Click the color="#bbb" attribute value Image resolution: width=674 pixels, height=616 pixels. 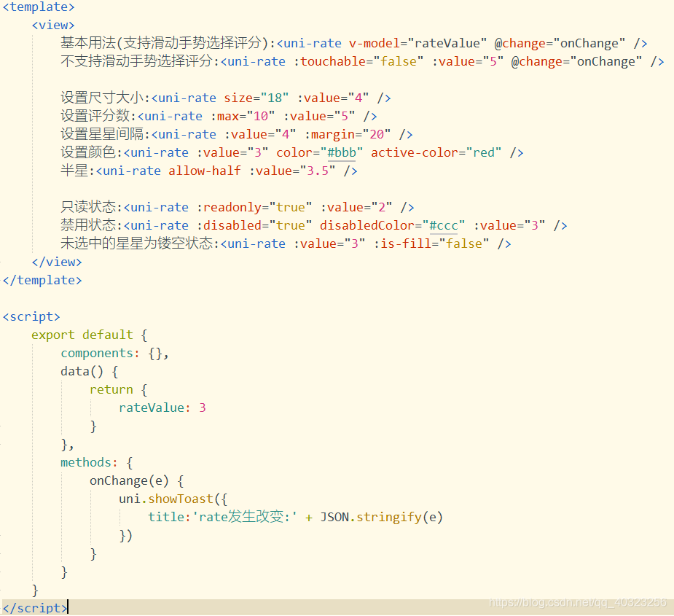click(320, 152)
